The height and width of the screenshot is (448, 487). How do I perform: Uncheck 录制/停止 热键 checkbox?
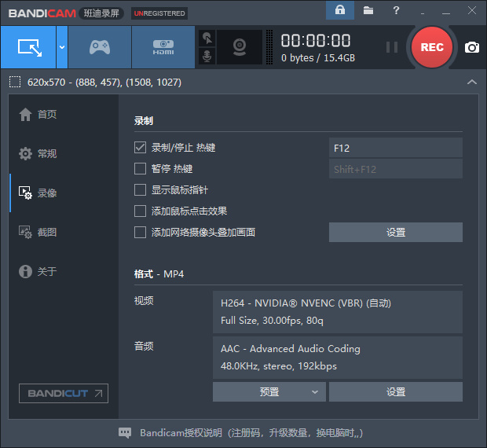coord(140,148)
